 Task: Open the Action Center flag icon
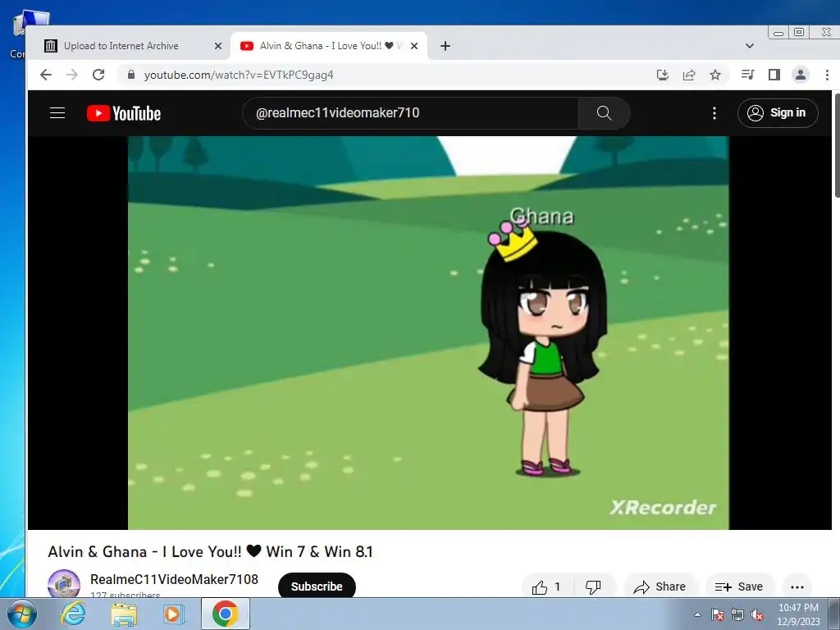click(718, 615)
